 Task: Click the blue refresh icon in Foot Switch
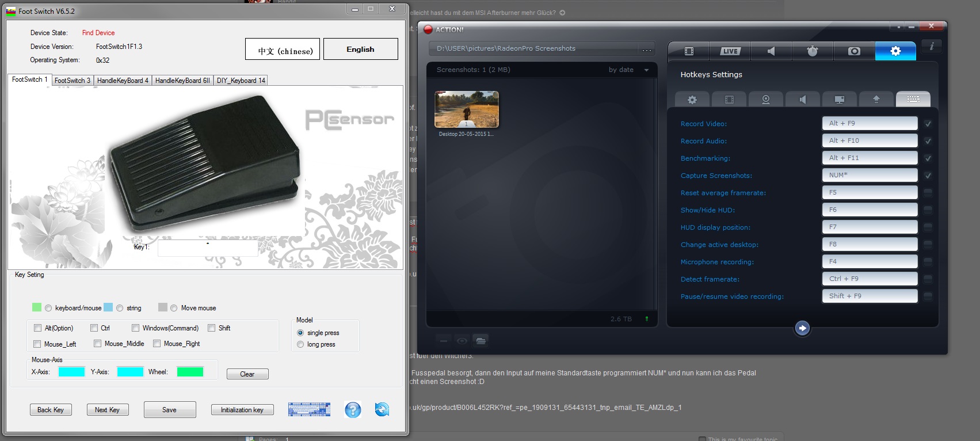382,409
